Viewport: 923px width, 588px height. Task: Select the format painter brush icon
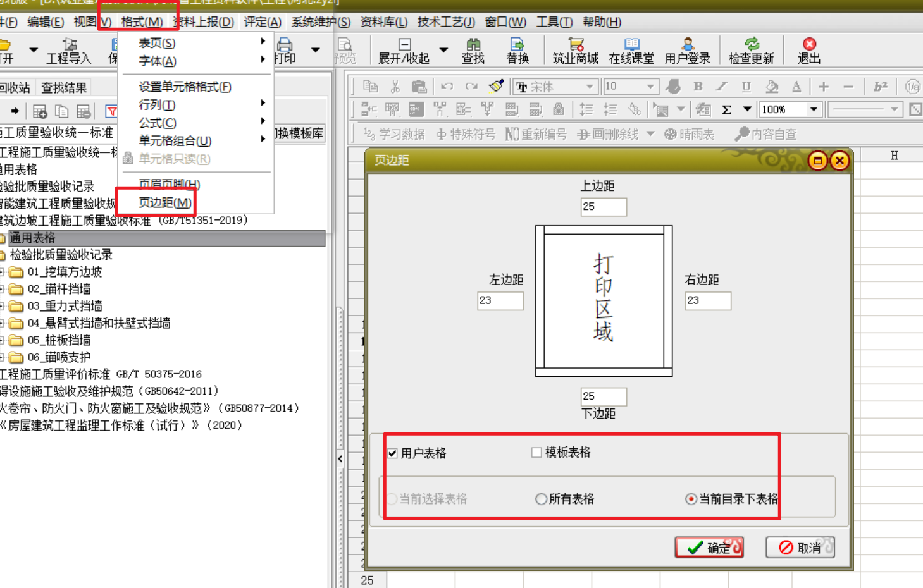coord(497,87)
